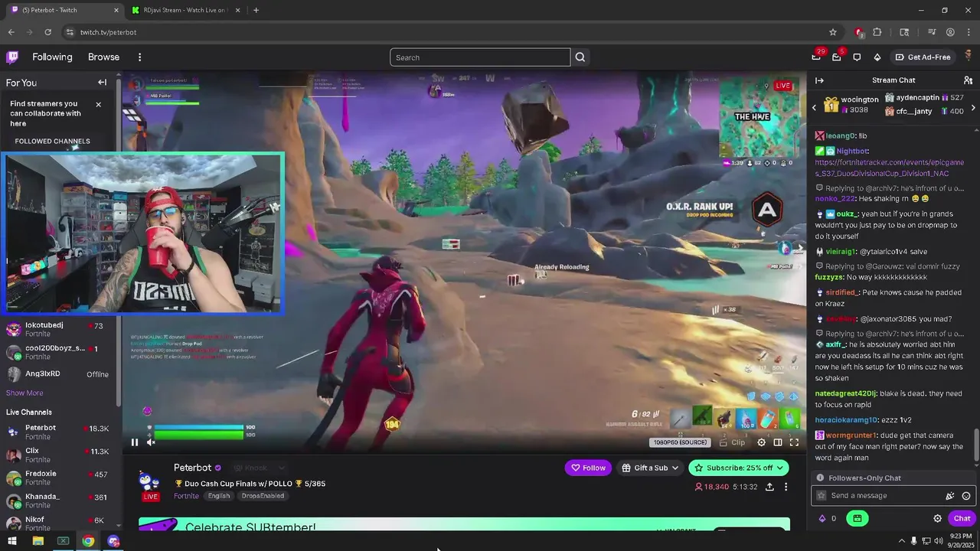Open Fredoxie in Live Channels list
This screenshot has width=980, height=551.
[60, 478]
